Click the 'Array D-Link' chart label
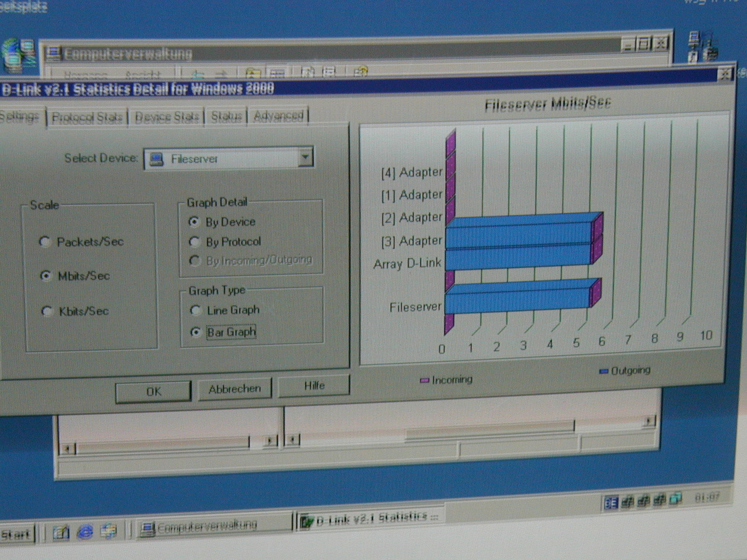The height and width of the screenshot is (560, 747). pyautogui.click(x=407, y=264)
